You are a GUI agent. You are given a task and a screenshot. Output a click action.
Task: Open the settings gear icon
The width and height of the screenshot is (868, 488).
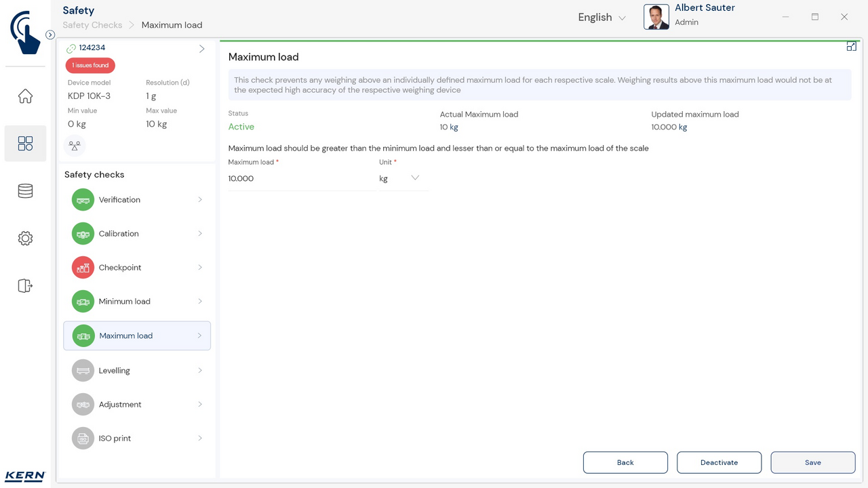[x=25, y=239]
